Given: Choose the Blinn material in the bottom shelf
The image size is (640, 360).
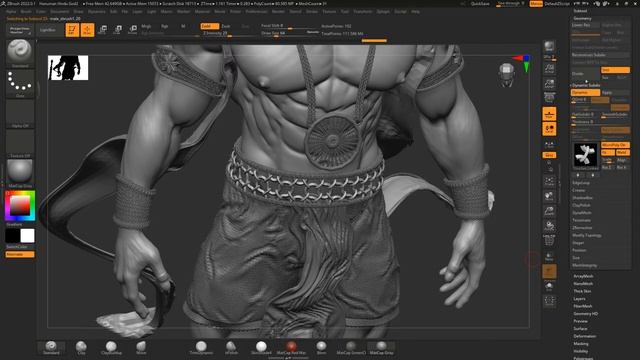Looking at the screenshot, I should [321, 348].
